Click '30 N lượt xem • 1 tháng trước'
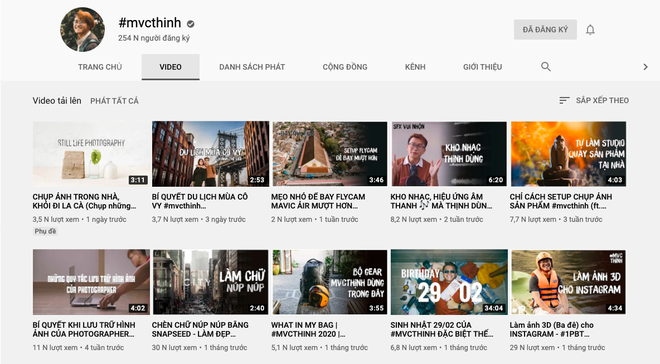This screenshot has width=660, height=364. 200,348
